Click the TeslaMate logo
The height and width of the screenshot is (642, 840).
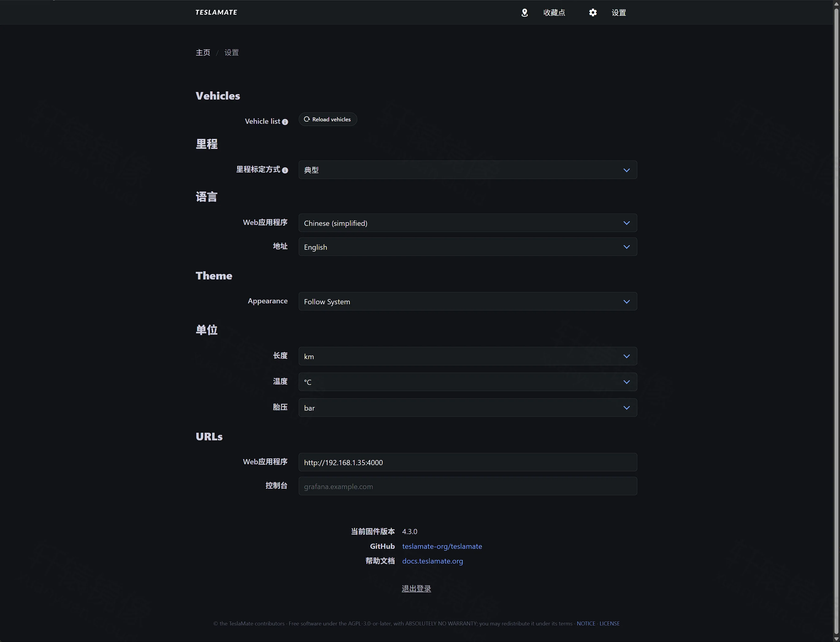click(x=216, y=12)
